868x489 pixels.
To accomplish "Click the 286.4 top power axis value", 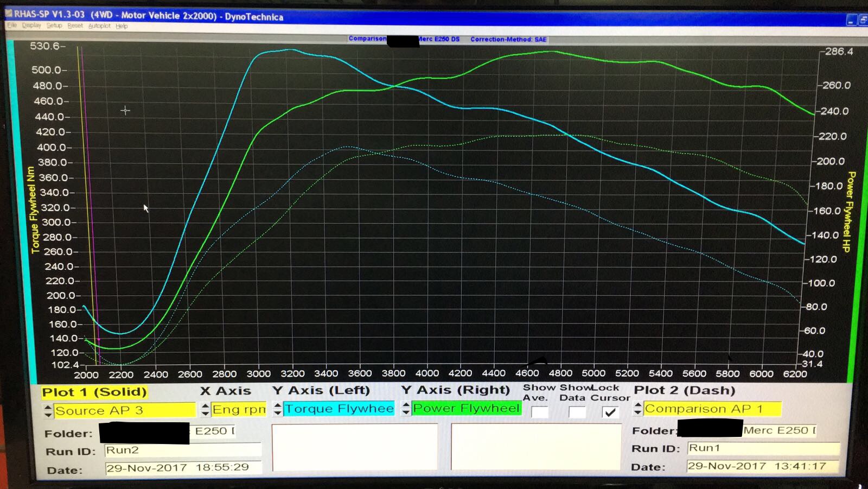I will click(839, 52).
